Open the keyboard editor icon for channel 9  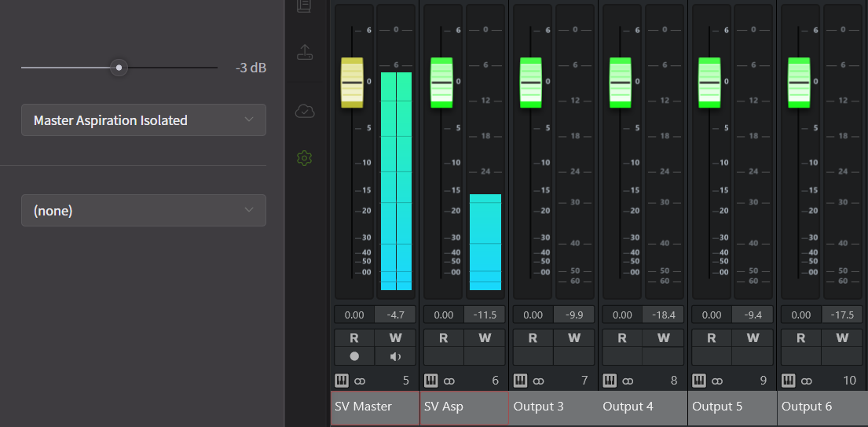point(699,381)
